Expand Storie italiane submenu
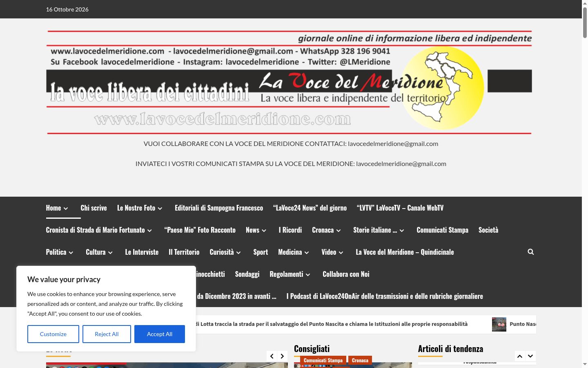Image resolution: width=588 pixels, height=368 pixels. [402, 231]
